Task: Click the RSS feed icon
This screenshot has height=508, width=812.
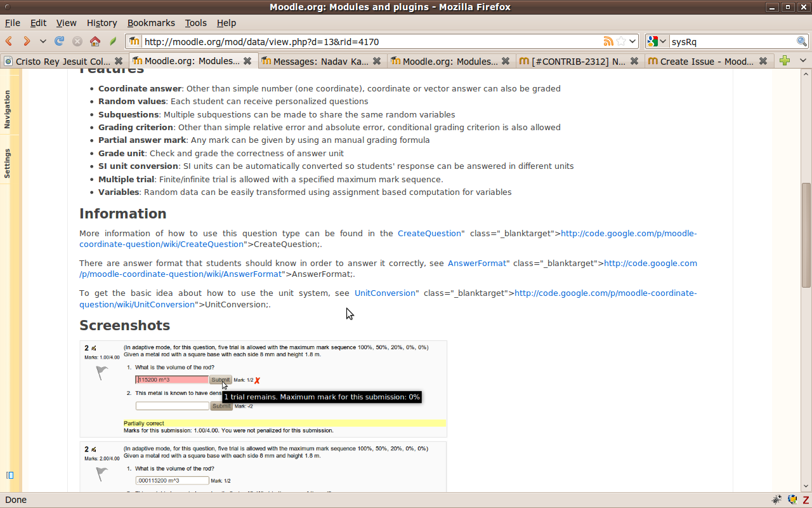Action: tap(608, 41)
